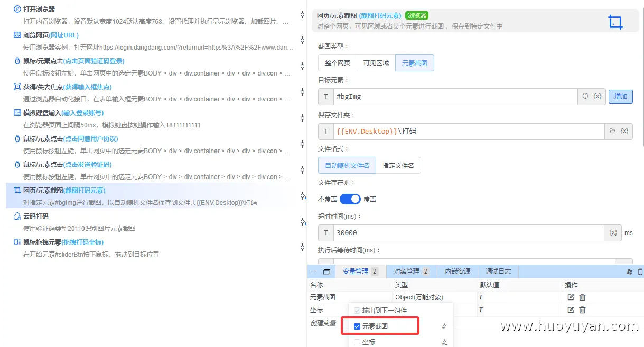Click the 操作 column header

(x=571, y=285)
